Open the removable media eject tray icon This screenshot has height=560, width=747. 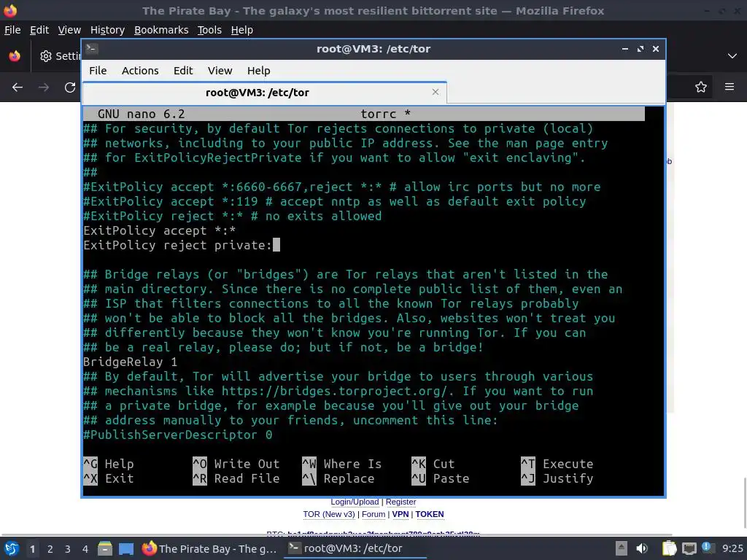pyautogui.click(x=622, y=548)
